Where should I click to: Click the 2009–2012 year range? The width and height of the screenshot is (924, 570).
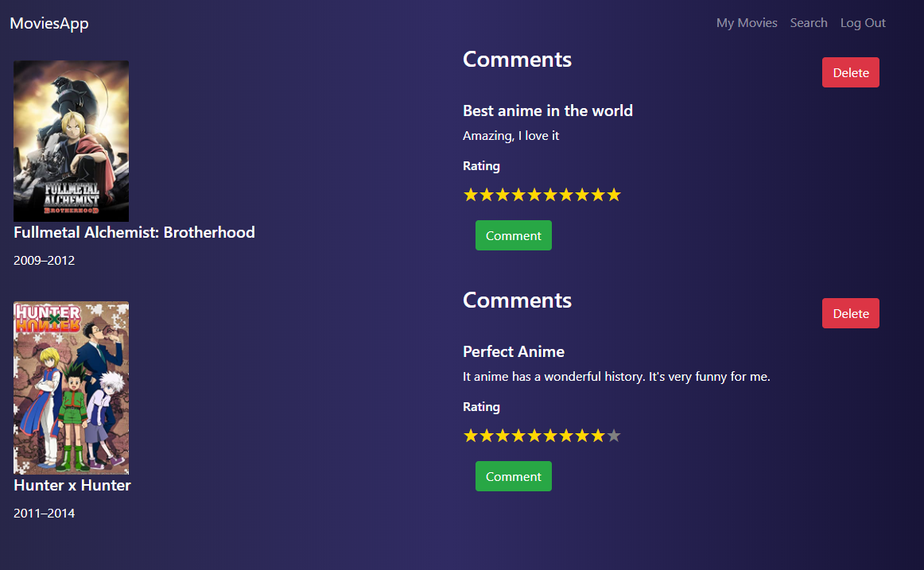pos(45,260)
